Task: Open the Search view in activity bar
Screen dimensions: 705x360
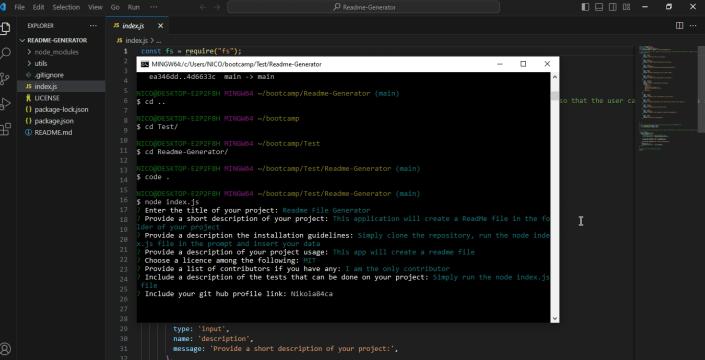Action: tap(5, 54)
